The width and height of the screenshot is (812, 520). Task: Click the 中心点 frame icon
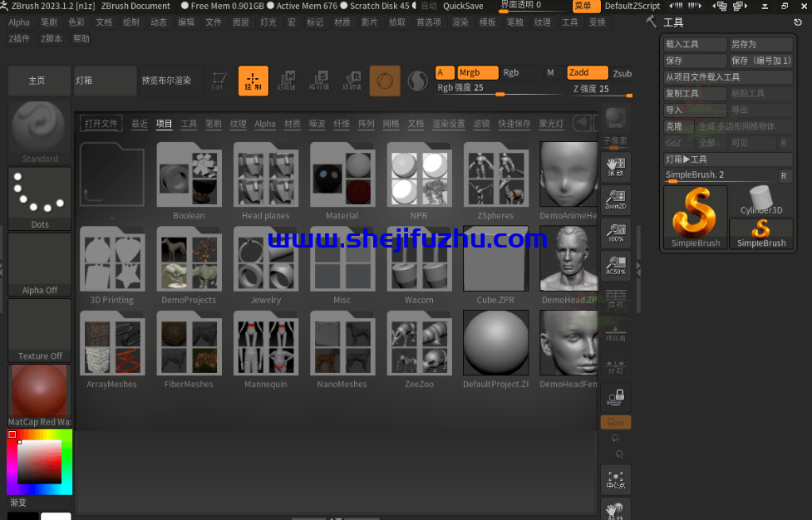click(x=616, y=479)
